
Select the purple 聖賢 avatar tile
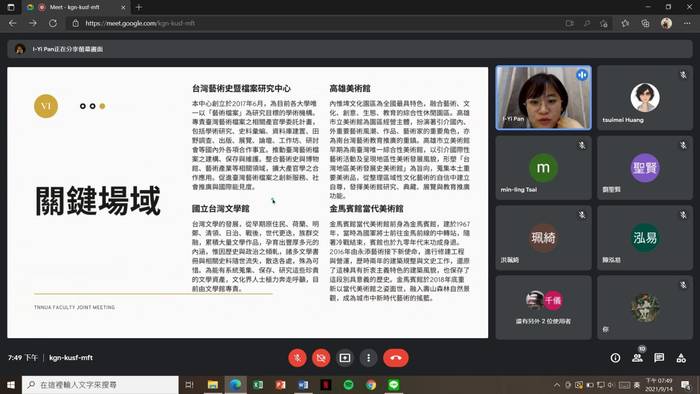pos(645,168)
